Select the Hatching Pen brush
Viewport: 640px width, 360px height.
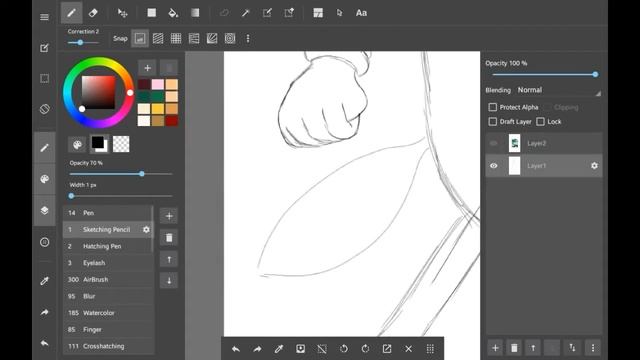click(x=108, y=246)
